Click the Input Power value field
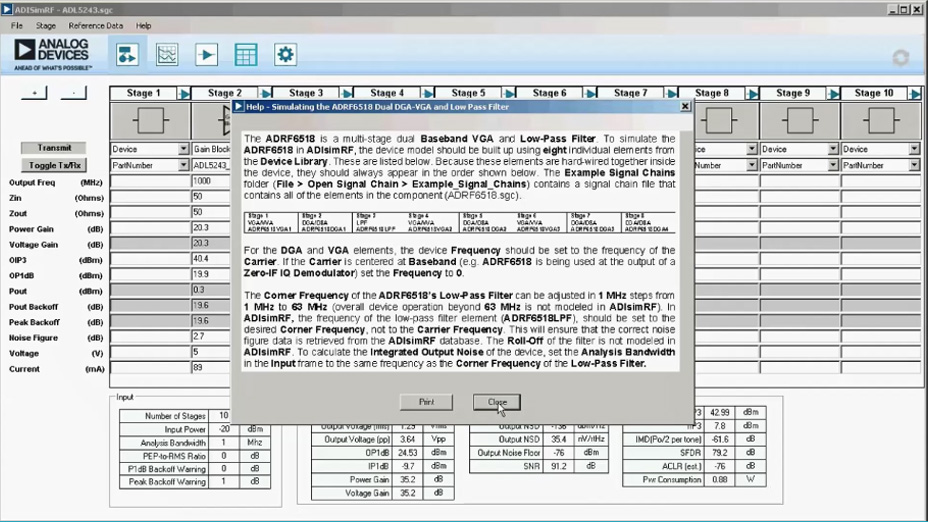 [x=224, y=429]
